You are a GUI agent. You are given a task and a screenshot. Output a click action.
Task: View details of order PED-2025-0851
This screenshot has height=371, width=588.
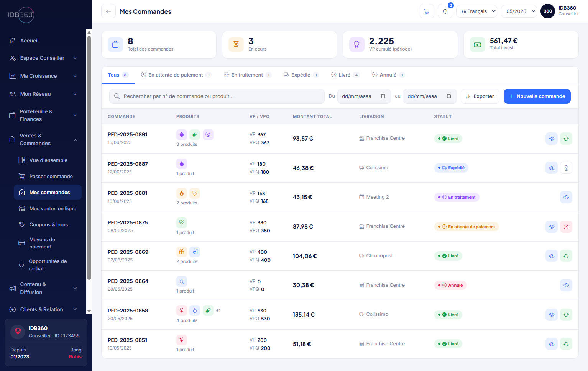(552, 344)
